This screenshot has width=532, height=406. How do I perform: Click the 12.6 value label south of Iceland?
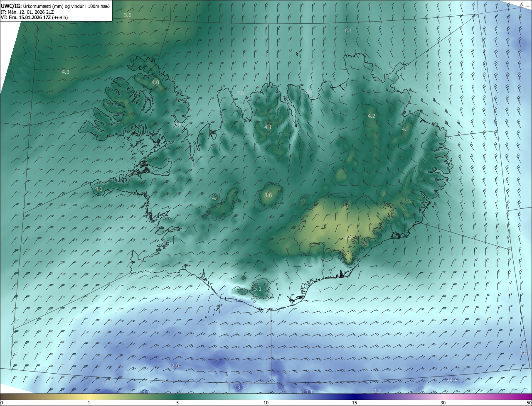pyautogui.click(x=174, y=366)
